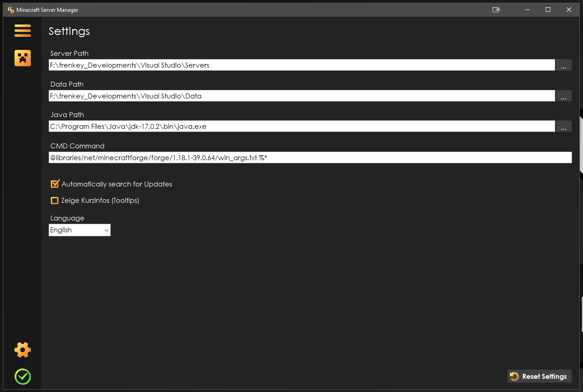Select the English language entry
Screen dimensions: 583x392
click(61, 230)
